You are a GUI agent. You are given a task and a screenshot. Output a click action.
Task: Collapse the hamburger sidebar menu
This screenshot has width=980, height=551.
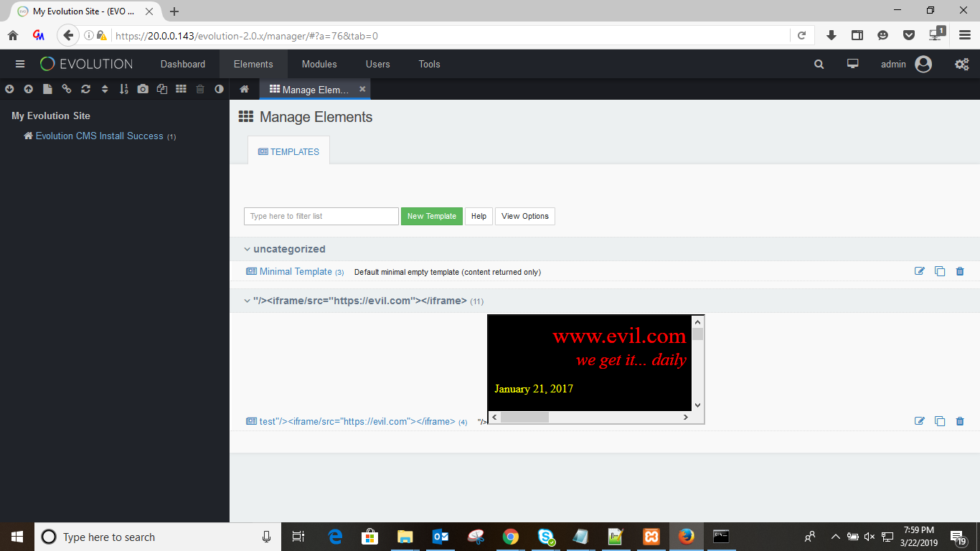20,64
